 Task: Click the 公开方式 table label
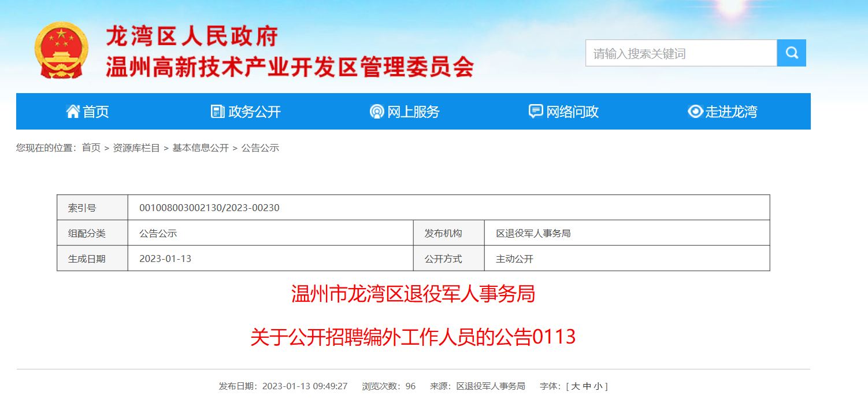[443, 259]
